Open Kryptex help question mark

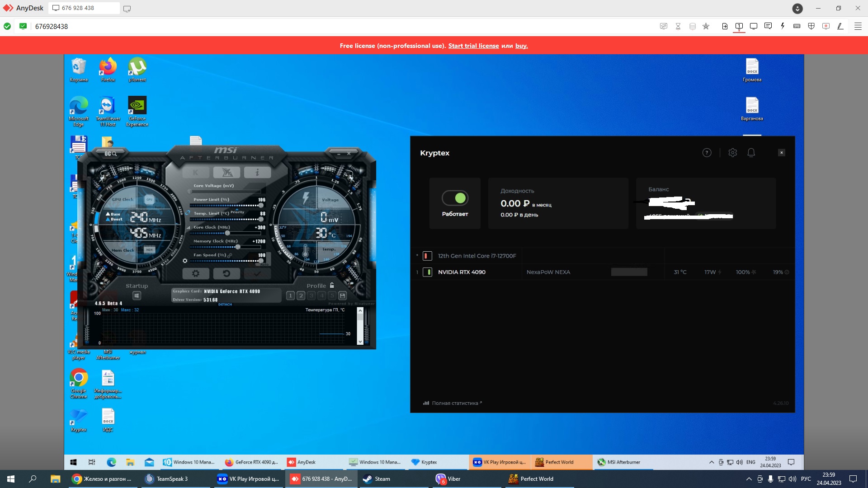click(707, 153)
